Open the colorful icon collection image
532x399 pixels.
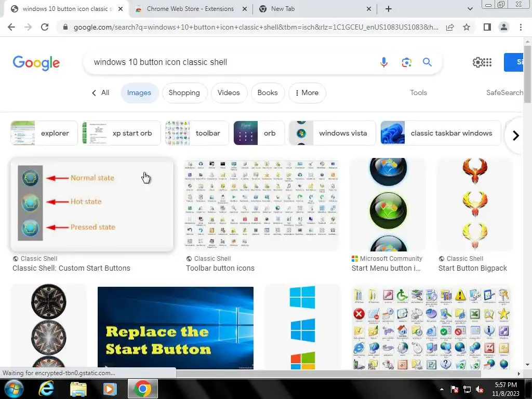tap(431, 328)
